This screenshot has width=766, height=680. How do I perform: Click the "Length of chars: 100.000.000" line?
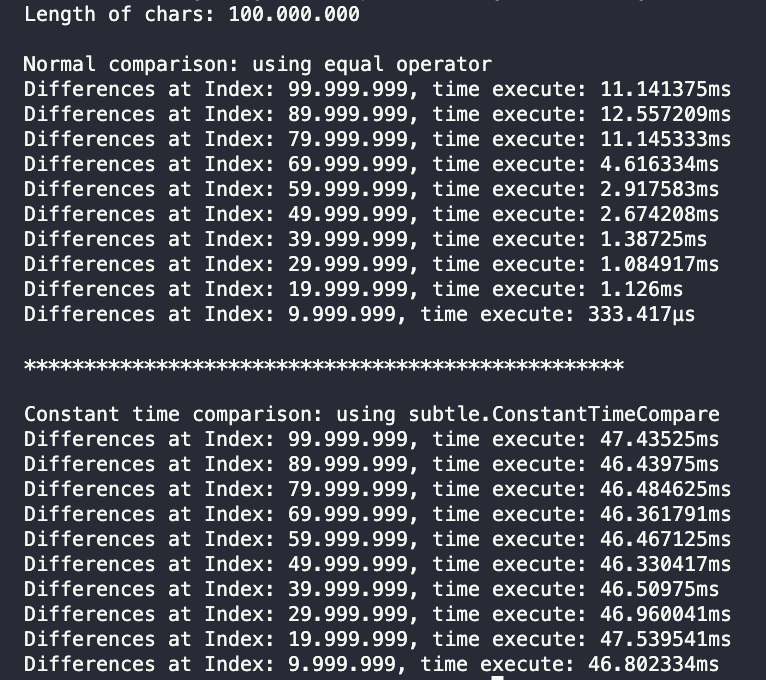click(192, 14)
